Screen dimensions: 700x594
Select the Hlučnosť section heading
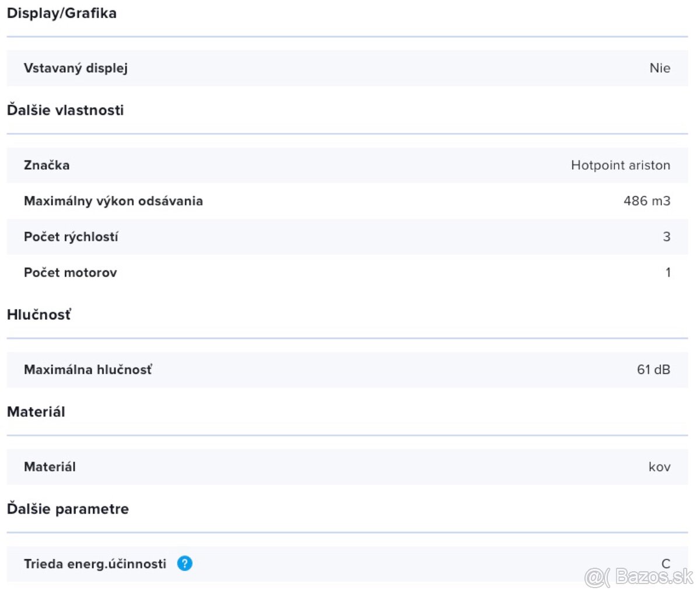[39, 315]
